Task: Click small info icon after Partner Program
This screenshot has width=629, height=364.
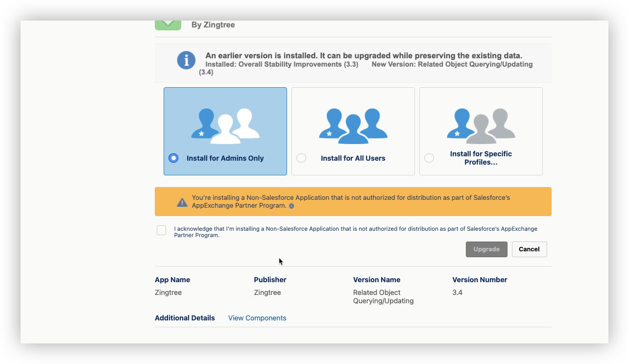Action: click(291, 206)
